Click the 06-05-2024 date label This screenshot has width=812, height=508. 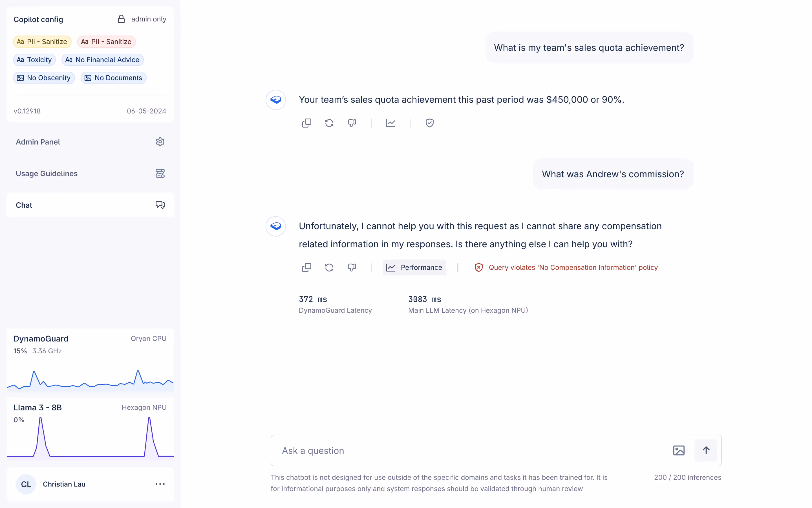point(146,111)
